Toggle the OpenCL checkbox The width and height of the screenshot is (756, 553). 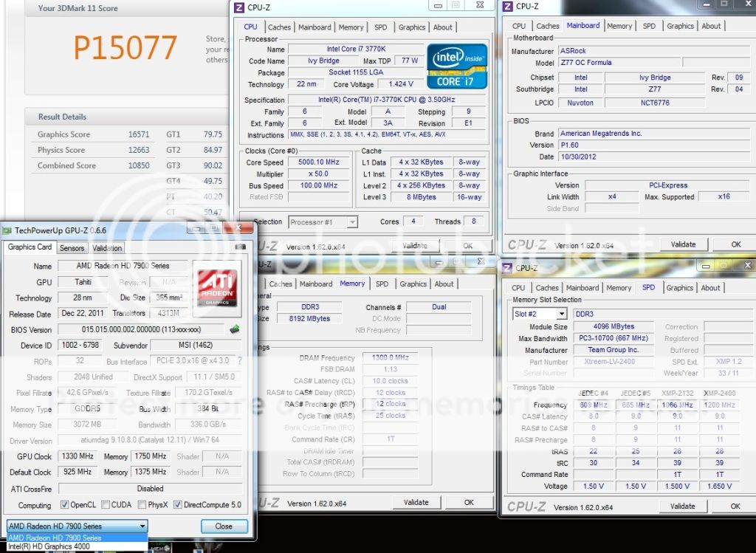pyautogui.click(x=66, y=505)
